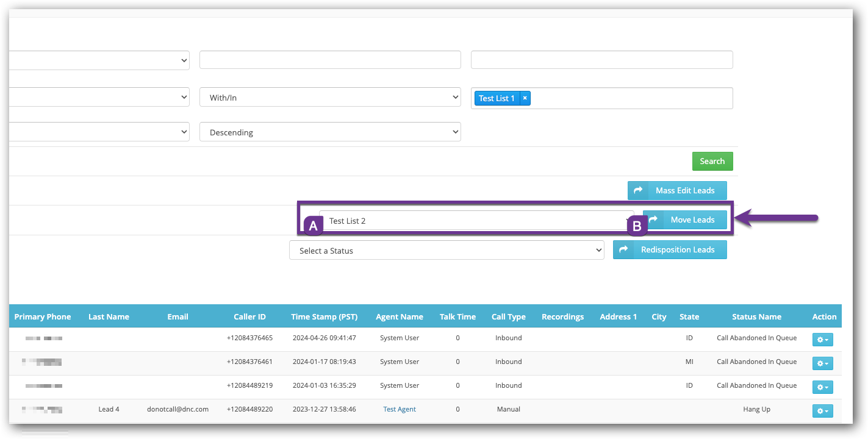Click the green Search button
Image resolution: width=868 pixels, height=439 pixels.
pyautogui.click(x=712, y=162)
